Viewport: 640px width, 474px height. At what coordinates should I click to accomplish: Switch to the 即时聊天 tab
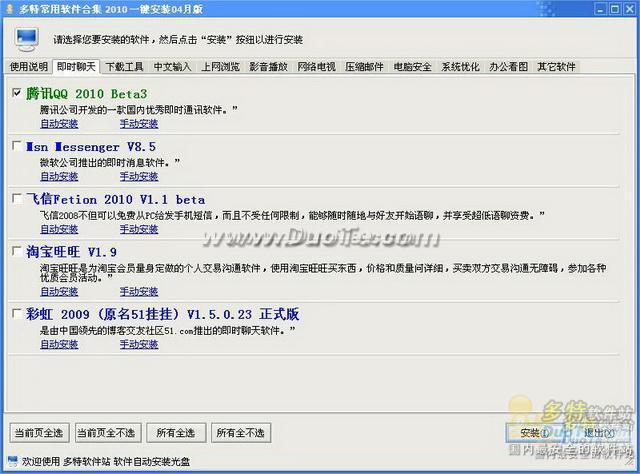76,66
